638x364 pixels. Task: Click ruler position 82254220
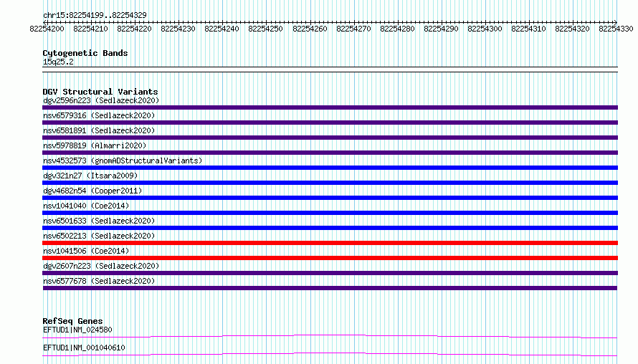coord(134,29)
